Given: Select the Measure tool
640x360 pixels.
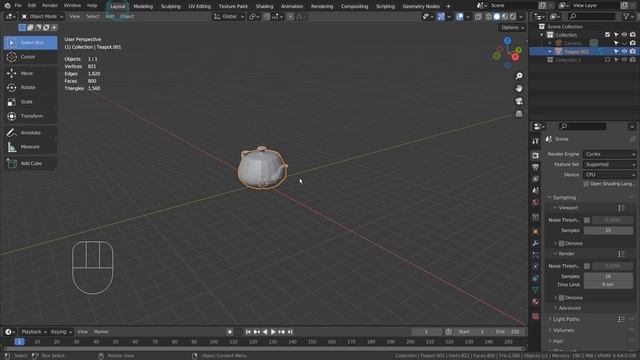Looking at the screenshot, I should point(30,147).
